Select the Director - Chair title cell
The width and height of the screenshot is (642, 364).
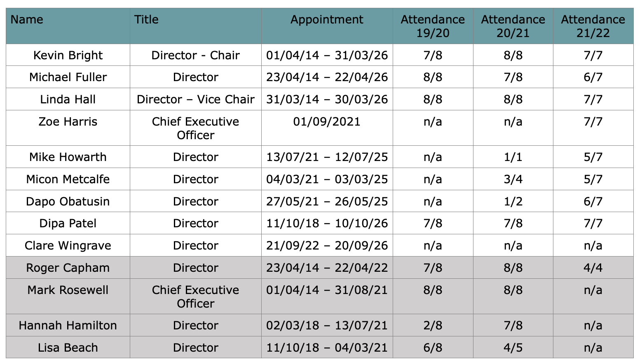196,55
